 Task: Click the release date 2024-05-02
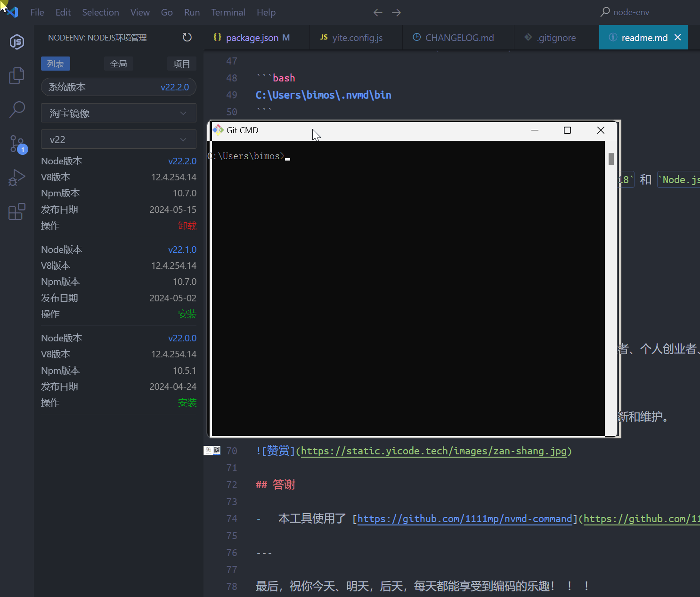pyautogui.click(x=173, y=298)
